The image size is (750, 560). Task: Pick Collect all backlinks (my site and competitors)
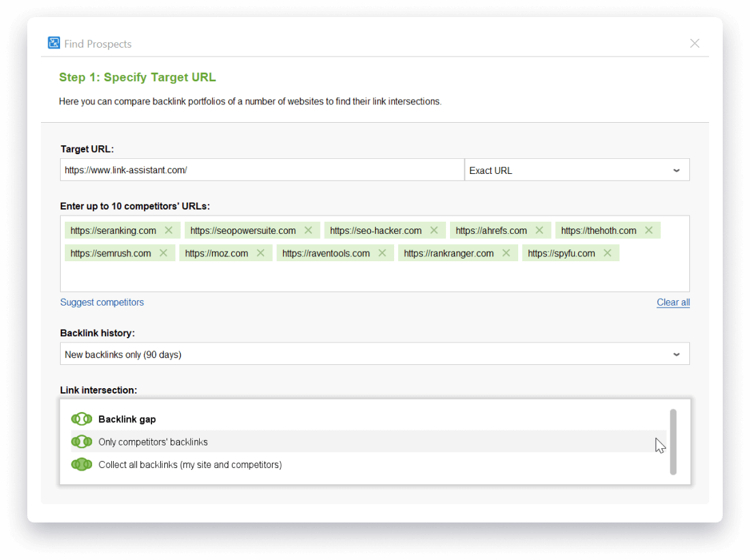tap(368, 465)
